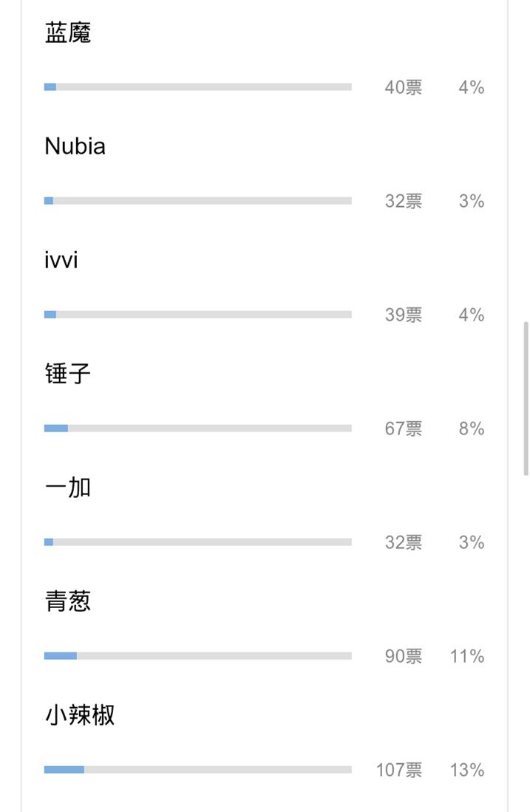Viewport: 530px width, 812px height.
Task: Select the Nubia poll option label
Action: (x=75, y=146)
